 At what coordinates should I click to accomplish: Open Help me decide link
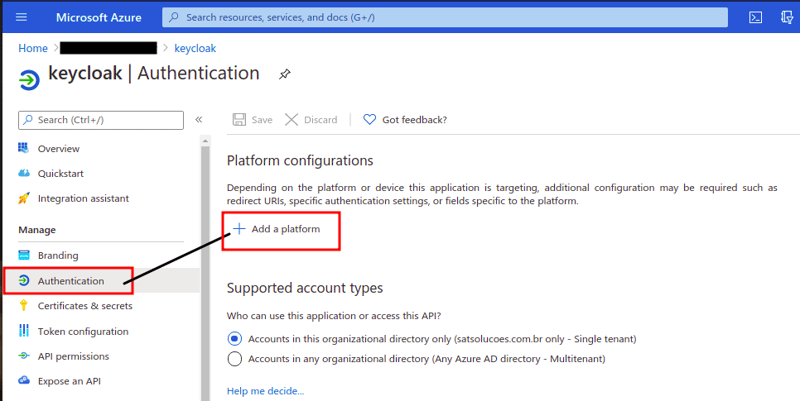click(265, 391)
